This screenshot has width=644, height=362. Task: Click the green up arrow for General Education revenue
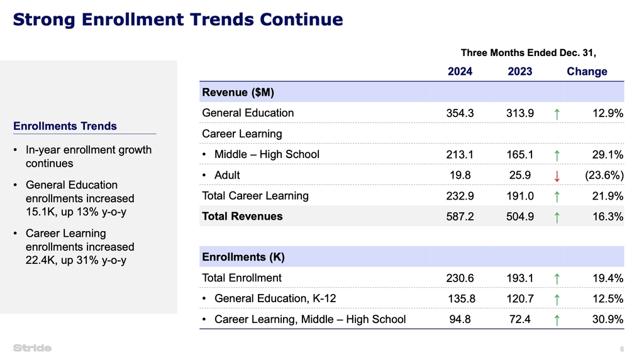tap(557, 114)
